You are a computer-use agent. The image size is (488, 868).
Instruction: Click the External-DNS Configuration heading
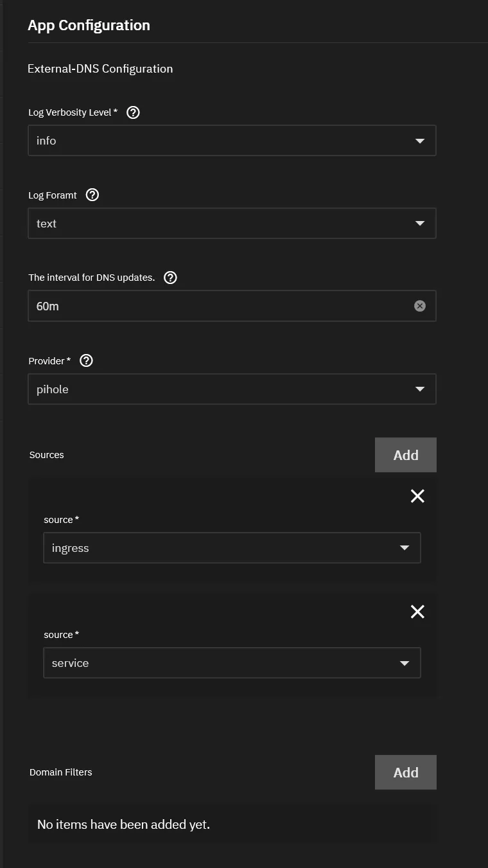pyautogui.click(x=100, y=68)
